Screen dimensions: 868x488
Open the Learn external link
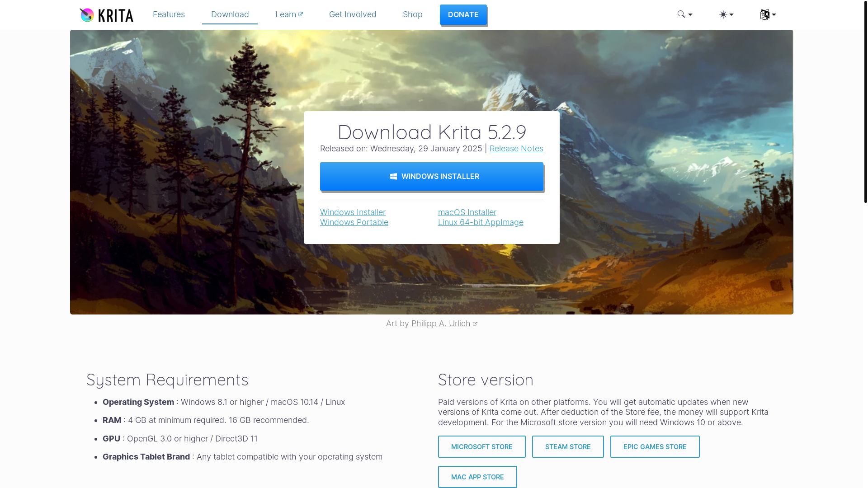click(x=289, y=14)
